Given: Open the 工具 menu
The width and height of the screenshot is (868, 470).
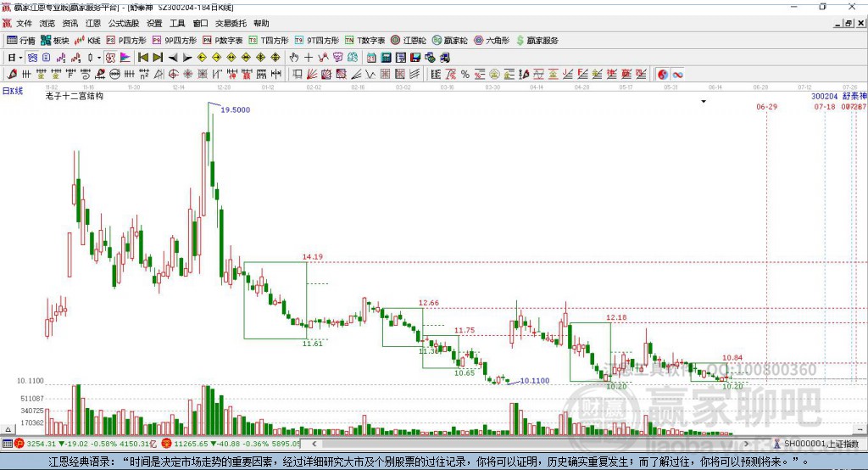Looking at the screenshot, I should pos(177,23).
